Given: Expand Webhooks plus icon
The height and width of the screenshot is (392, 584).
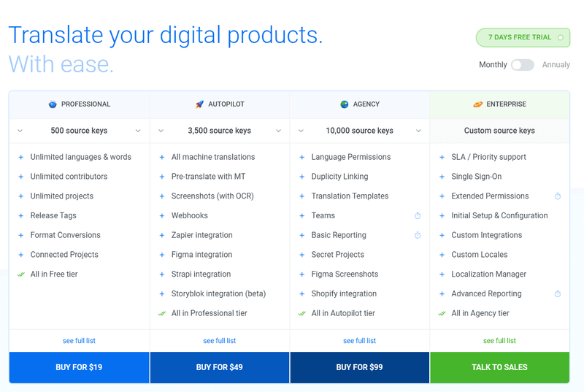Looking at the screenshot, I should 161,215.
